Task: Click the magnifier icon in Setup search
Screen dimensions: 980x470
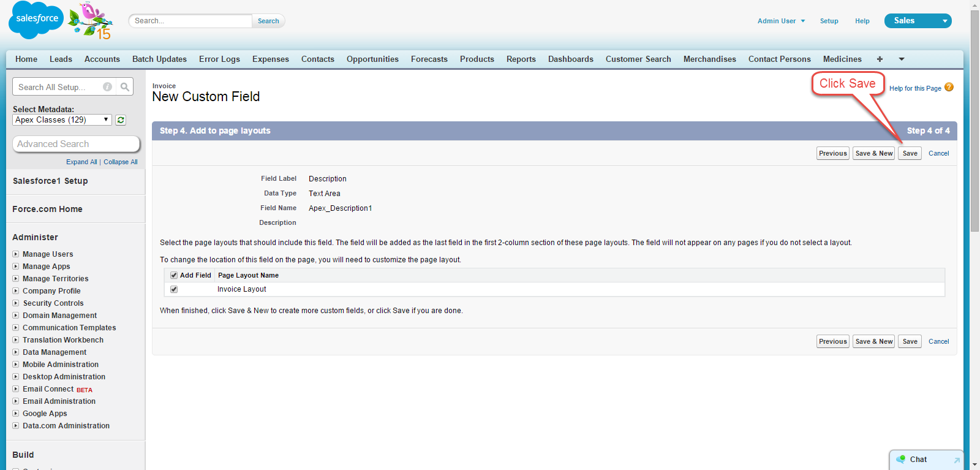Action: pyautogui.click(x=125, y=87)
